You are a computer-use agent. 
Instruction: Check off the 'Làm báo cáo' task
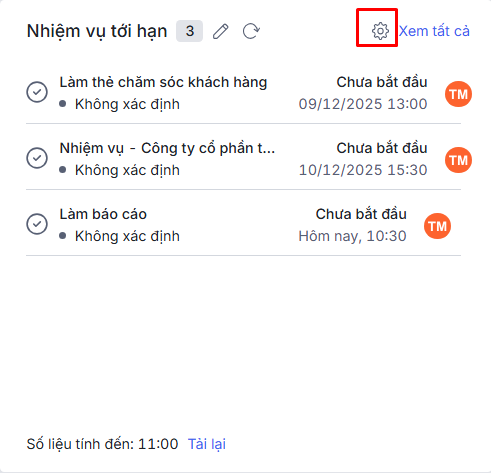(37, 224)
